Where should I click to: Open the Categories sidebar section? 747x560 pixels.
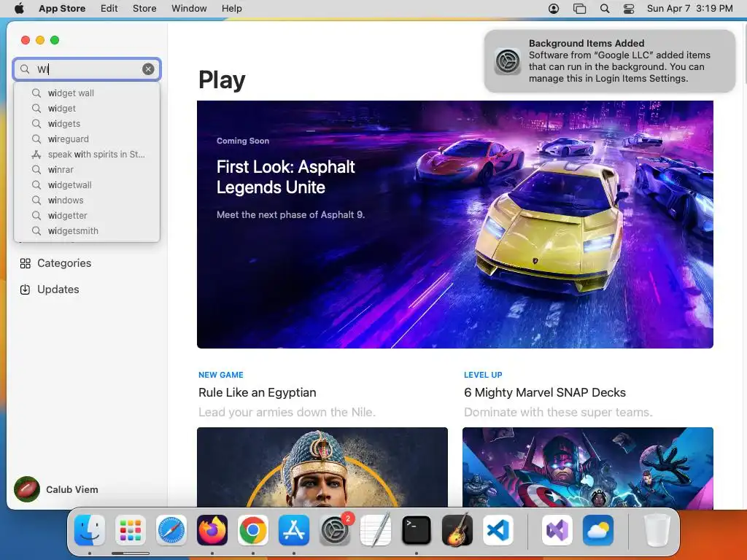point(88,262)
